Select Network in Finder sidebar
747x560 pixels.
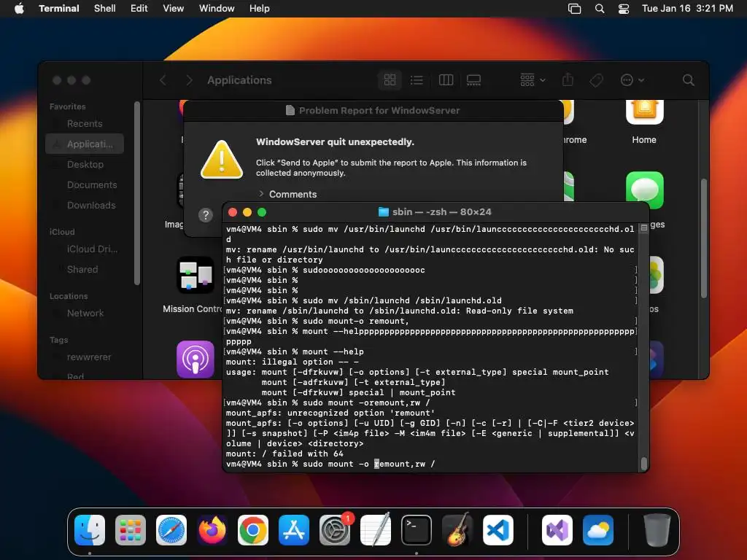tap(85, 314)
